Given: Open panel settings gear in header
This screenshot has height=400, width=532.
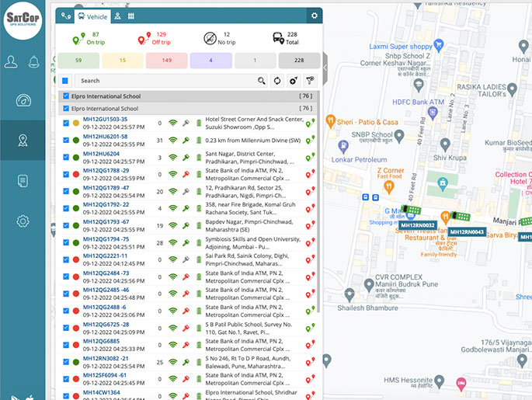Looking at the screenshot, I should [314, 16].
